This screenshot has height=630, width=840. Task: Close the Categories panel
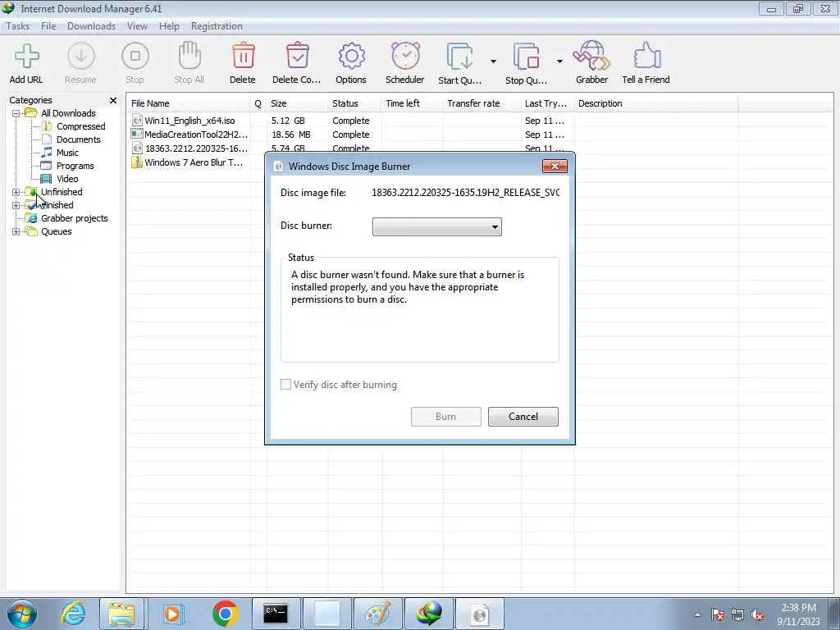tap(113, 100)
